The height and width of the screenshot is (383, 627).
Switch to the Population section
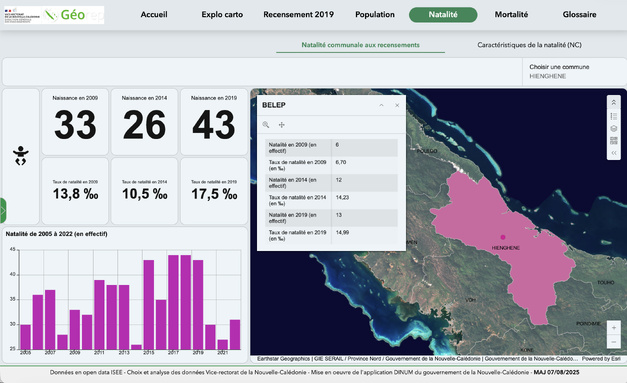[x=375, y=14]
